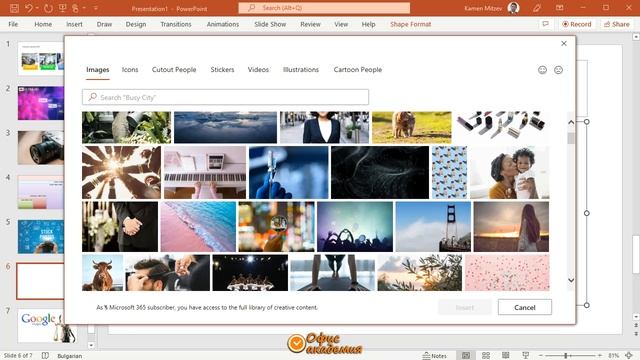Screen dimensions: 640x360
Task: Click the Search "Busy City" field
Action: pos(225,97)
